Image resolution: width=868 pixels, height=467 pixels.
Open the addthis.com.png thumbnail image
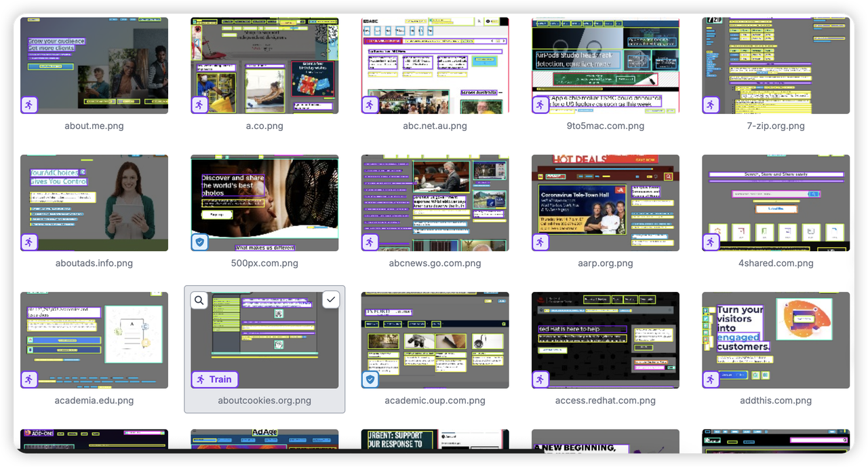click(x=776, y=340)
